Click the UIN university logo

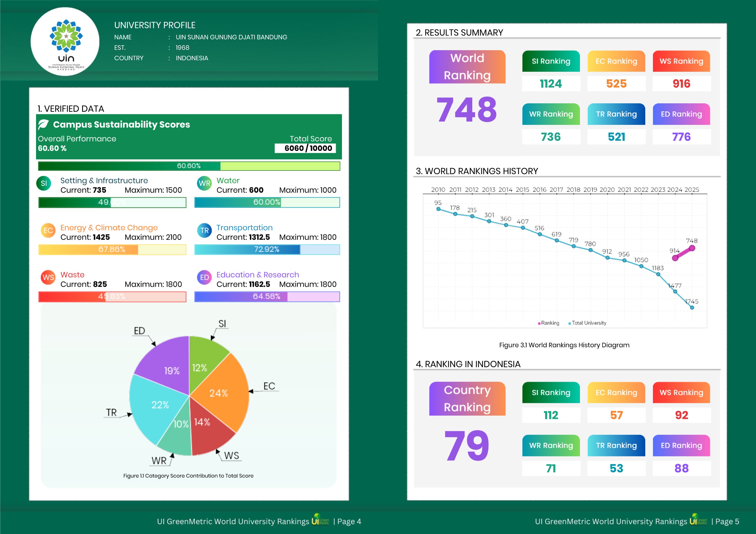click(66, 42)
